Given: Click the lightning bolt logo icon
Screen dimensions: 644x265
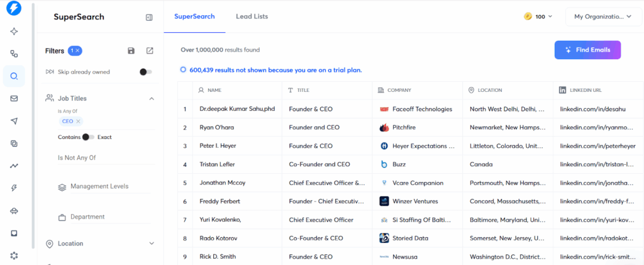Looking at the screenshot, I should coord(13,9).
